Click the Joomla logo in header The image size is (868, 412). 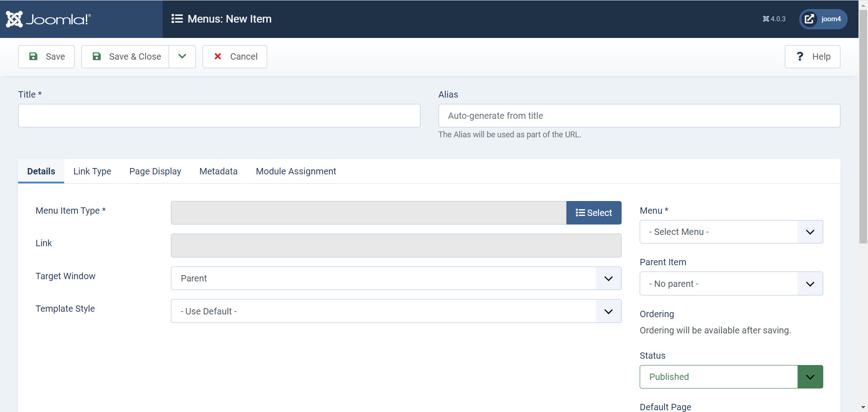(x=48, y=19)
